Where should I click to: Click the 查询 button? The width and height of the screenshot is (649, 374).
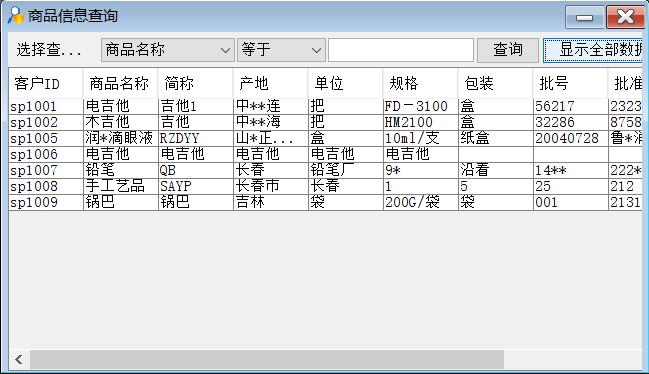point(508,50)
